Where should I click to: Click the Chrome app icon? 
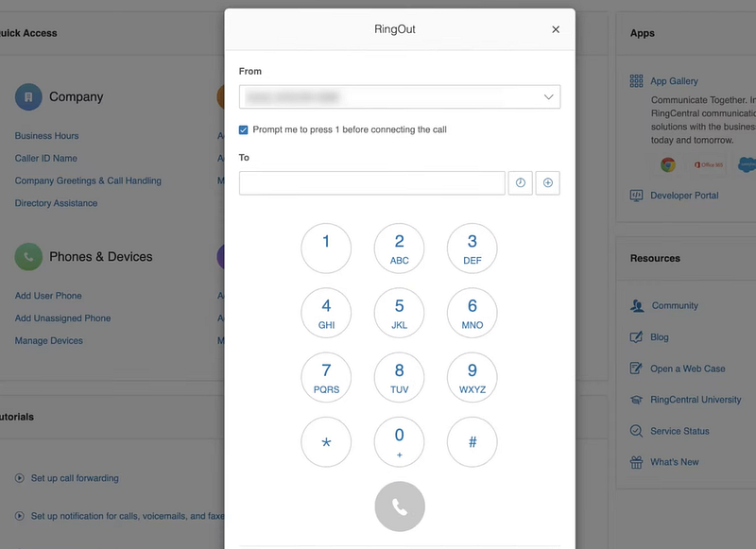click(x=668, y=164)
